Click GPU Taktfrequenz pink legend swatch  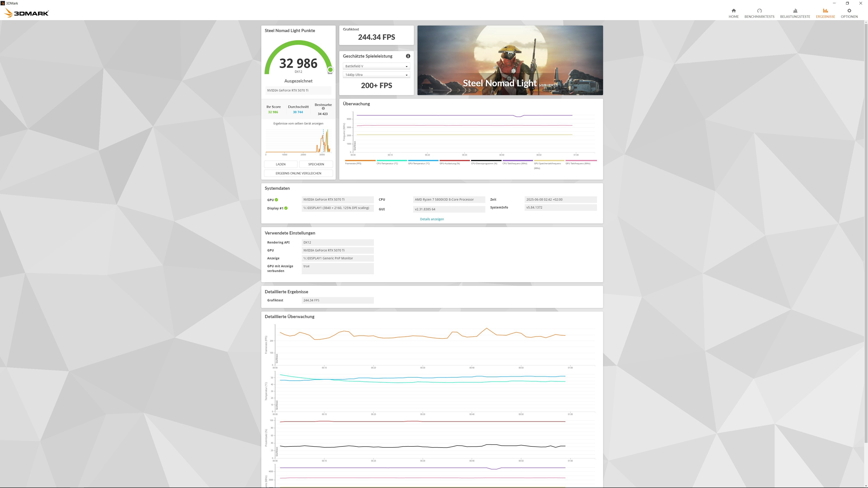click(x=581, y=160)
